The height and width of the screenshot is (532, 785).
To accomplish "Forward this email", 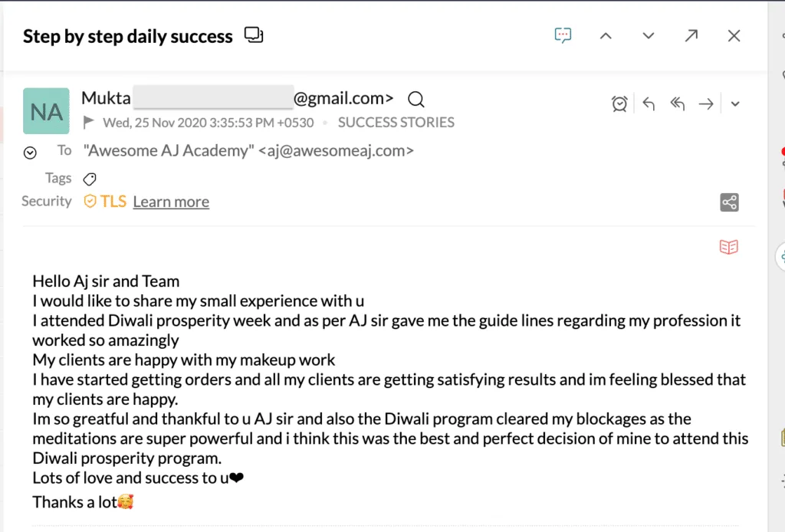I will [706, 104].
